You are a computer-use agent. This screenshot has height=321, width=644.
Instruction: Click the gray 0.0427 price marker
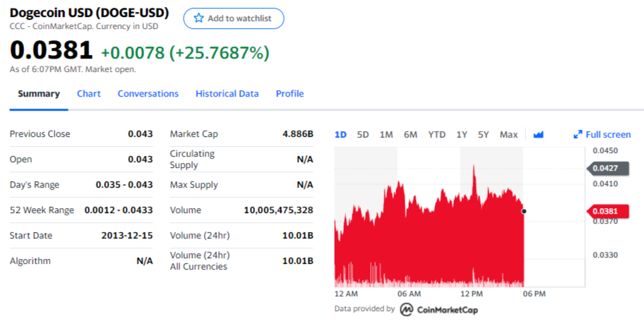point(608,169)
